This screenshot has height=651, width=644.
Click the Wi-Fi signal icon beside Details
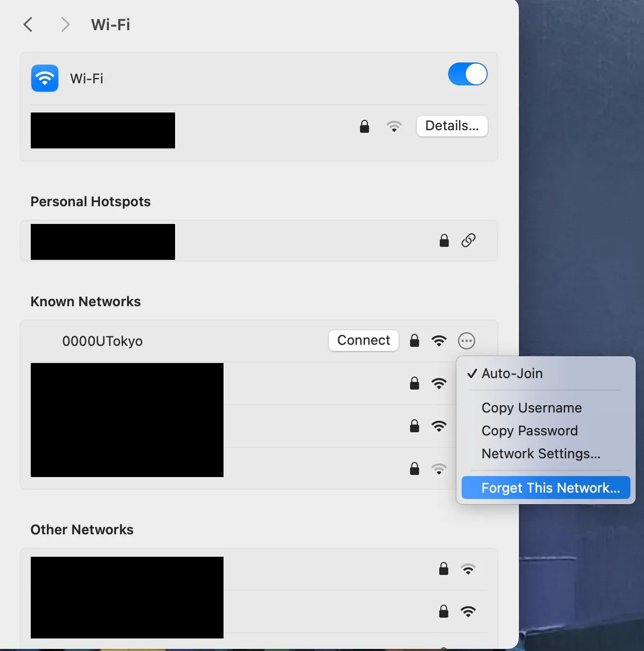tap(394, 127)
